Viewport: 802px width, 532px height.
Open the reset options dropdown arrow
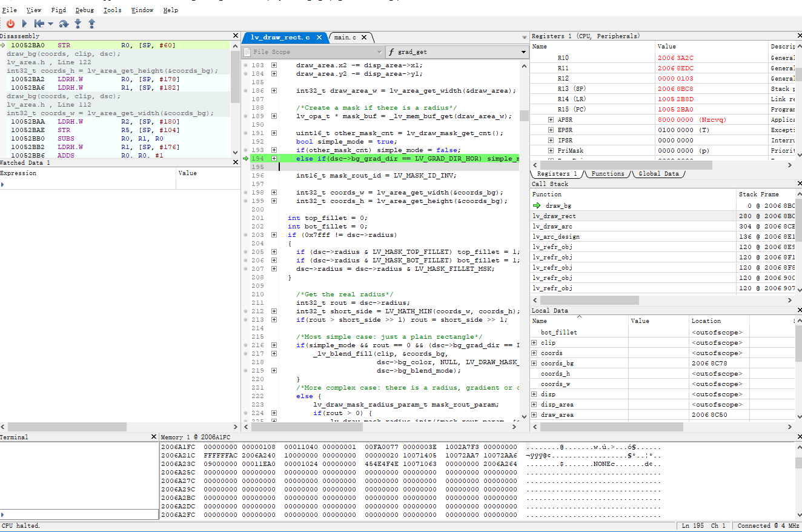pos(50,24)
